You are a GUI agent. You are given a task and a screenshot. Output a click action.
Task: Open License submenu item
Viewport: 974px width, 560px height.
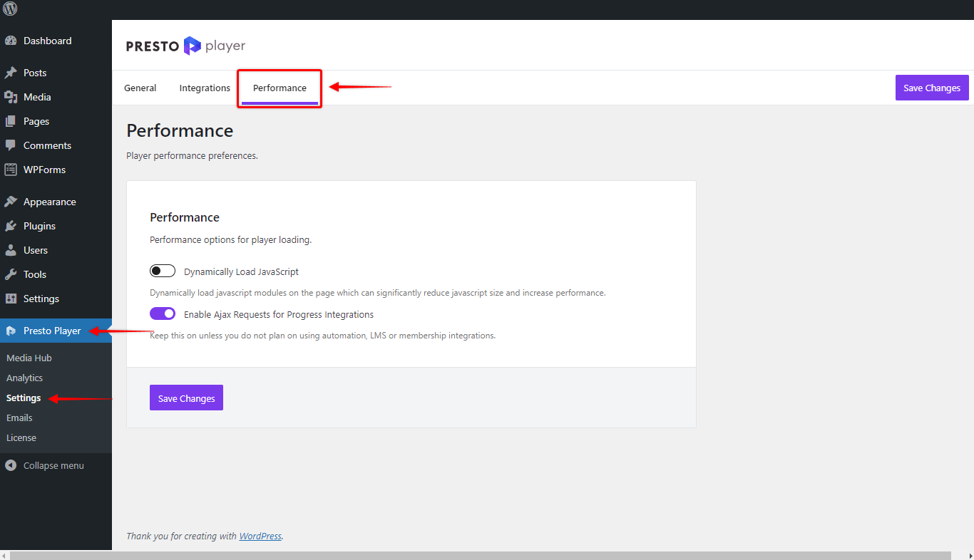click(21, 437)
